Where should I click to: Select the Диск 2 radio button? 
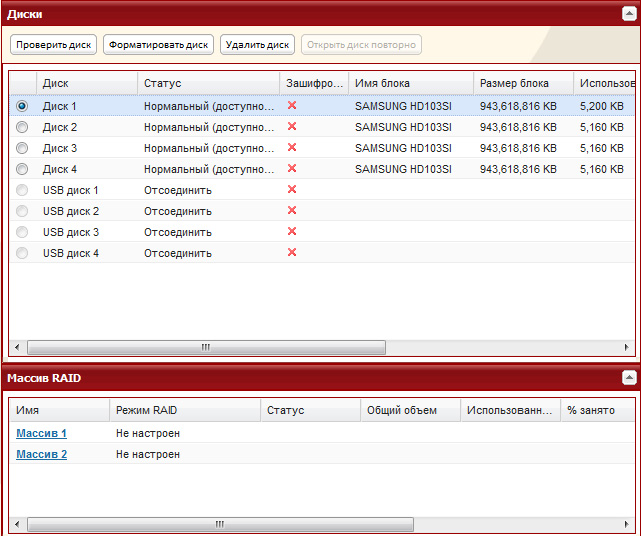click(x=22, y=127)
